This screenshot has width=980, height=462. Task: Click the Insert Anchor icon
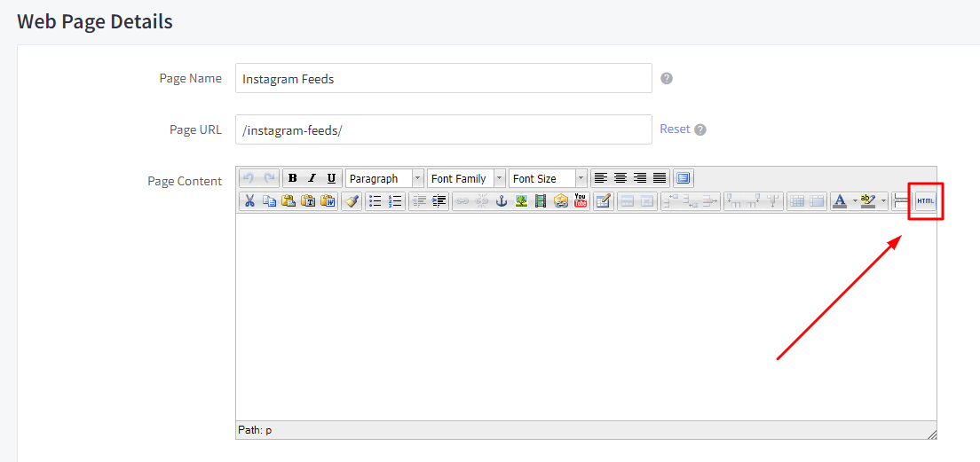[x=502, y=201]
